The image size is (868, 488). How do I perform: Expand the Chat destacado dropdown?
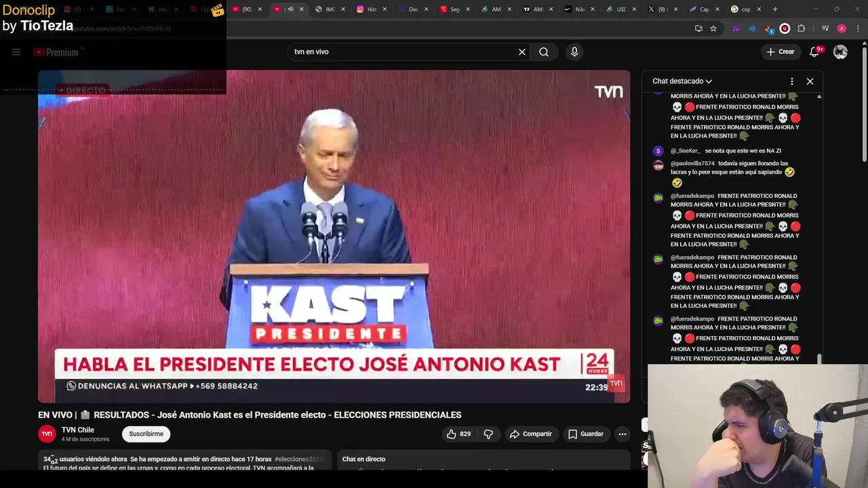pos(682,81)
